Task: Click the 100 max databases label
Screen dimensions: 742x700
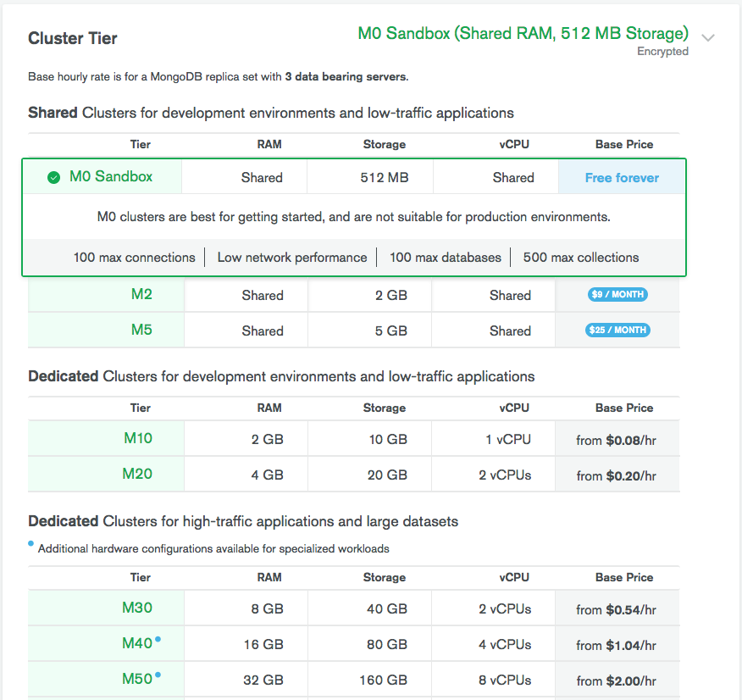Action: tap(446, 258)
